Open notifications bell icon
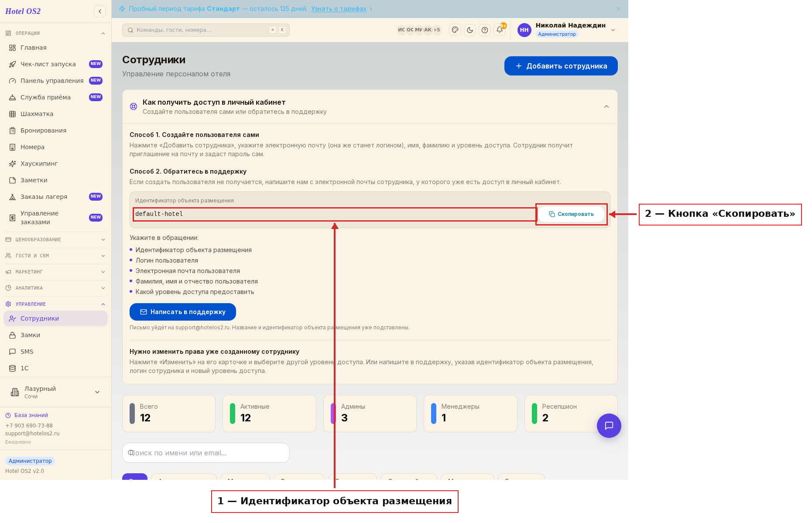Viewport: 812px width, 523px height. pyautogui.click(x=500, y=30)
